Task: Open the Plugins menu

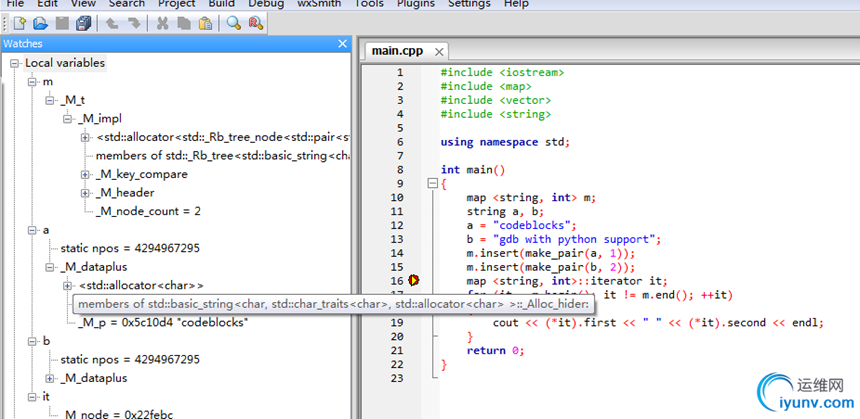Action: pyautogui.click(x=416, y=4)
